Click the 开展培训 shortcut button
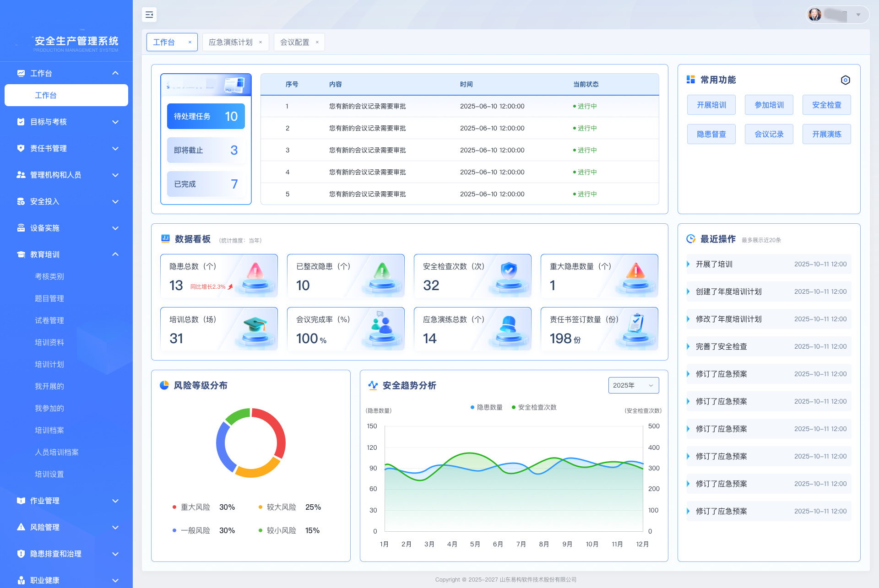 (x=711, y=105)
